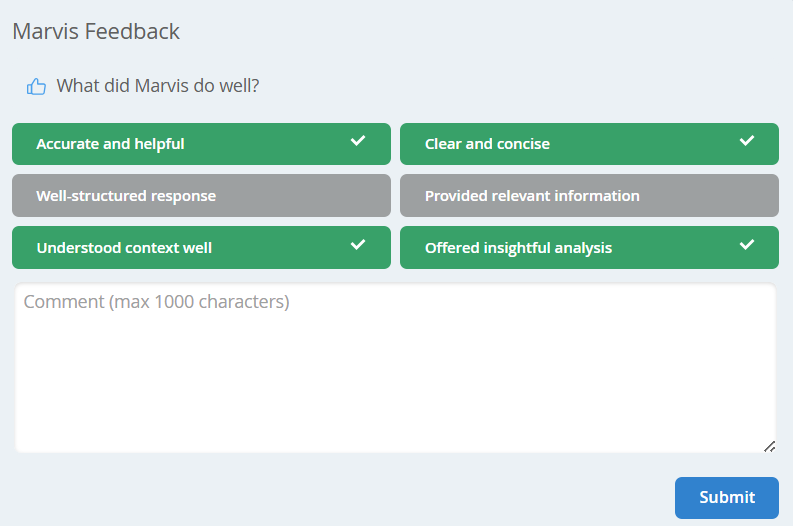Screen dimensions: 793x526
Task: Click the 'Offered insightful analysis' label text
Action: (x=518, y=248)
